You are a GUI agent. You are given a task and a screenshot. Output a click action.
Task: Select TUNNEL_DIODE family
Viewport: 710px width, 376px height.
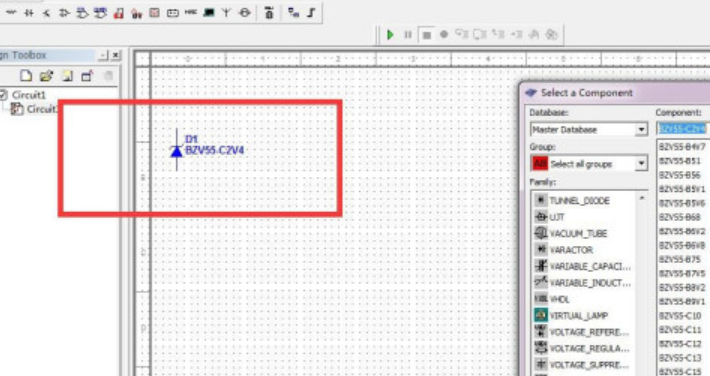click(x=579, y=201)
